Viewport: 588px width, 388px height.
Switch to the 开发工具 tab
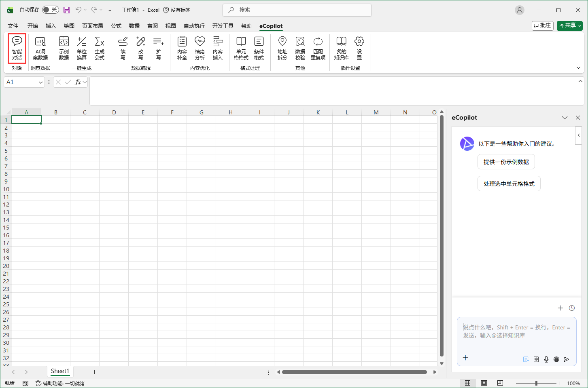point(223,26)
